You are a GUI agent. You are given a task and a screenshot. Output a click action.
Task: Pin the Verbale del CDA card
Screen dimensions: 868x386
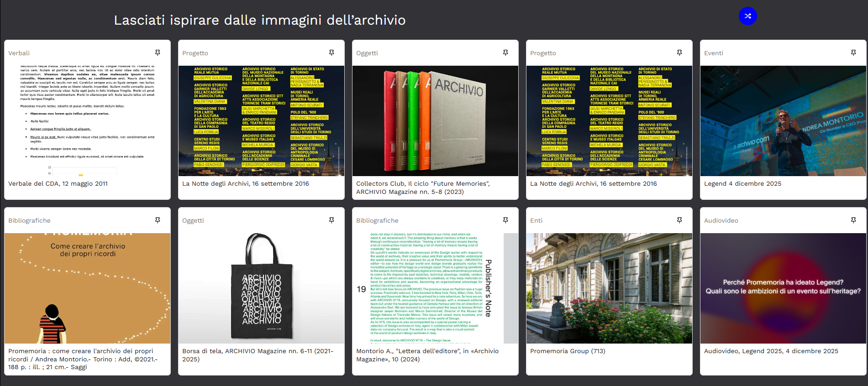[158, 53]
